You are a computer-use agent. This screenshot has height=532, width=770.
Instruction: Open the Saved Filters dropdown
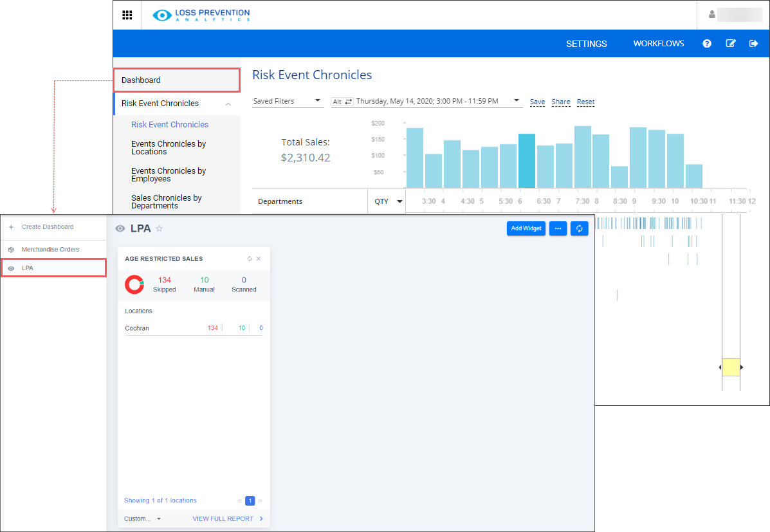tap(287, 101)
